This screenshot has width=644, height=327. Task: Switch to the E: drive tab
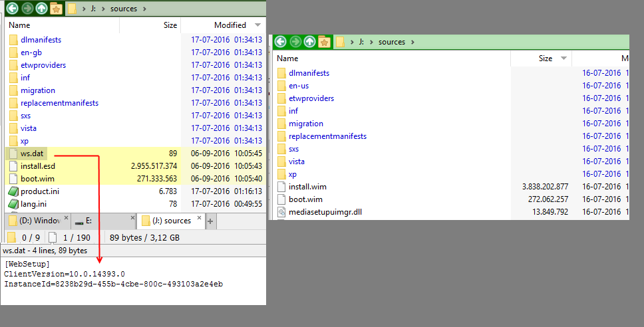click(x=104, y=221)
